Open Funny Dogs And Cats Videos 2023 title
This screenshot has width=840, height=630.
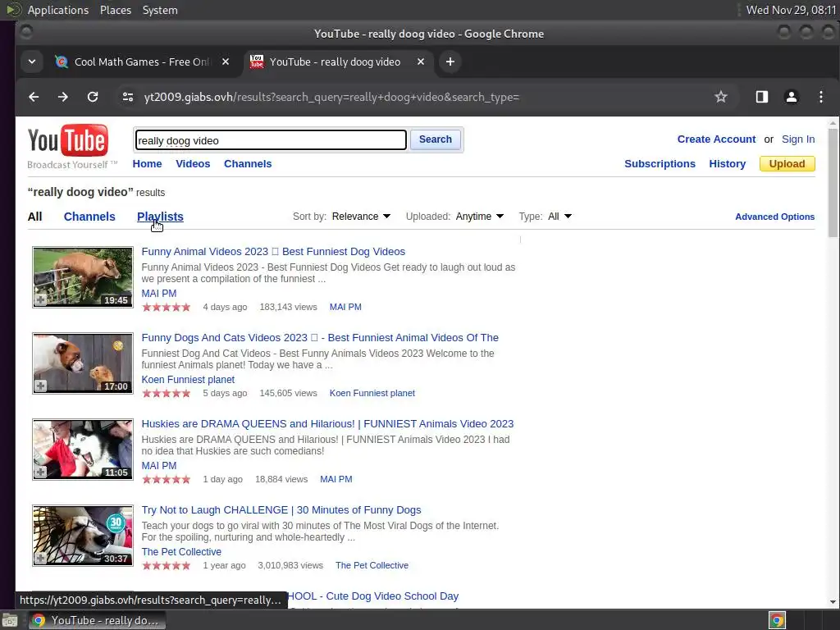(x=320, y=338)
